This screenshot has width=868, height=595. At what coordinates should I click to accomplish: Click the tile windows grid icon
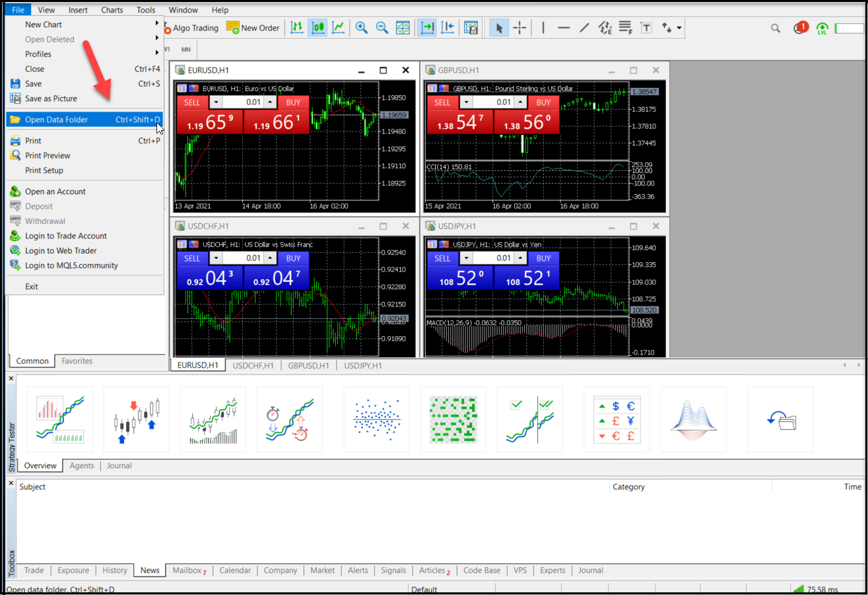(x=403, y=28)
